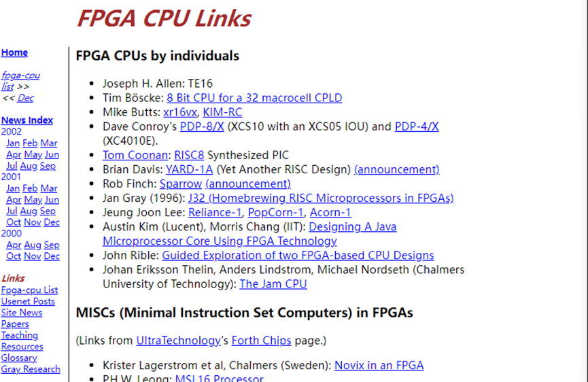This screenshot has width=588, height=382.
Task: Open 2001 Mar news archive
Action: [49, 188]
